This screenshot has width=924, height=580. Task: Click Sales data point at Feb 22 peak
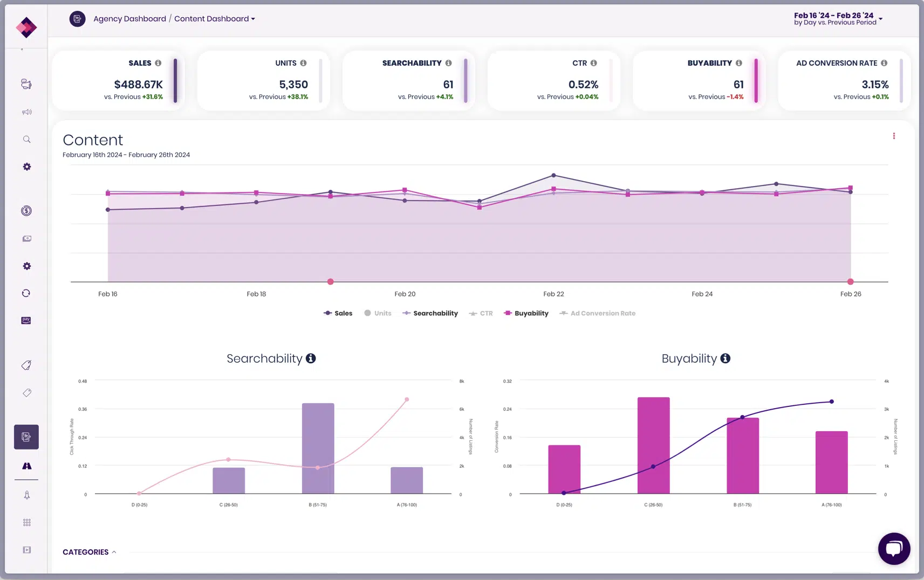coord(553,175)
